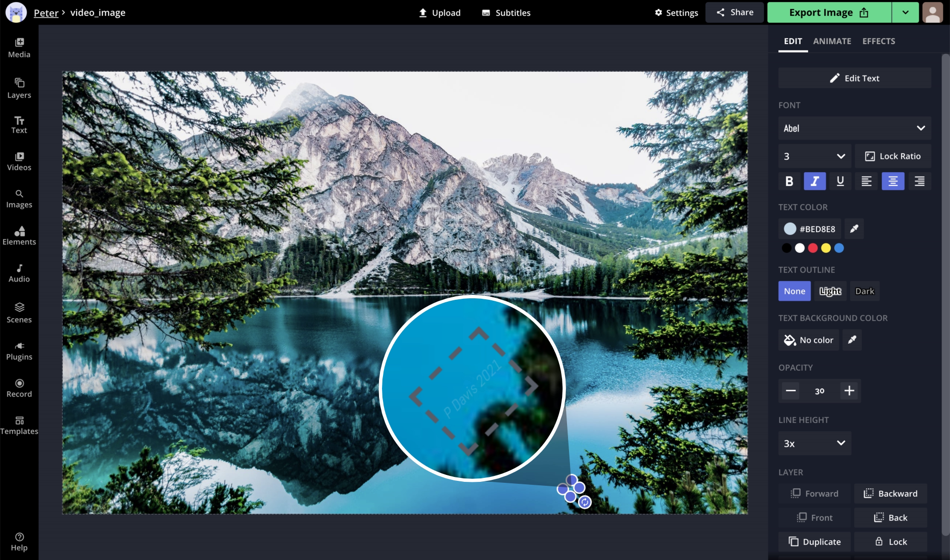Switch to the EFFECTS tab
The image size is (950, 560).
(x=879, y=41)
